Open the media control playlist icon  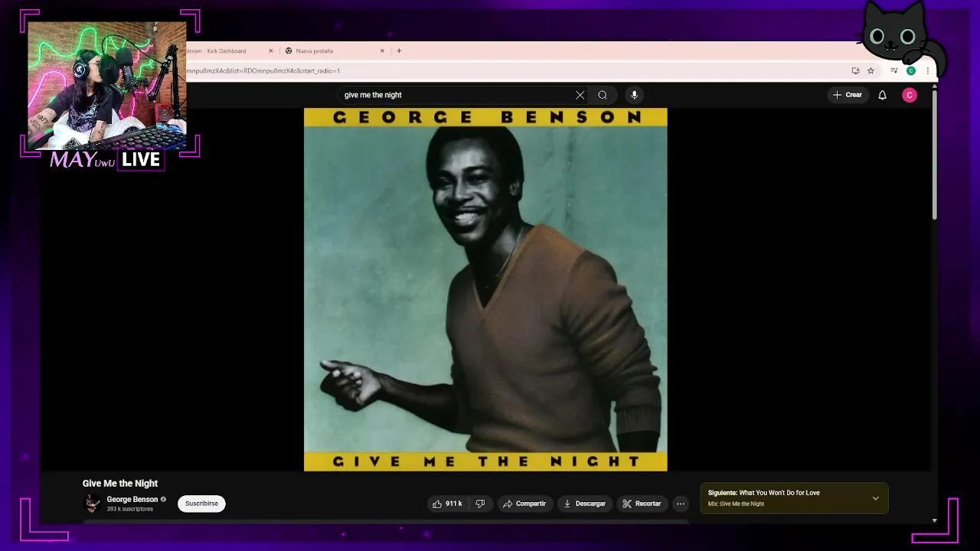(x=893, y=70)
